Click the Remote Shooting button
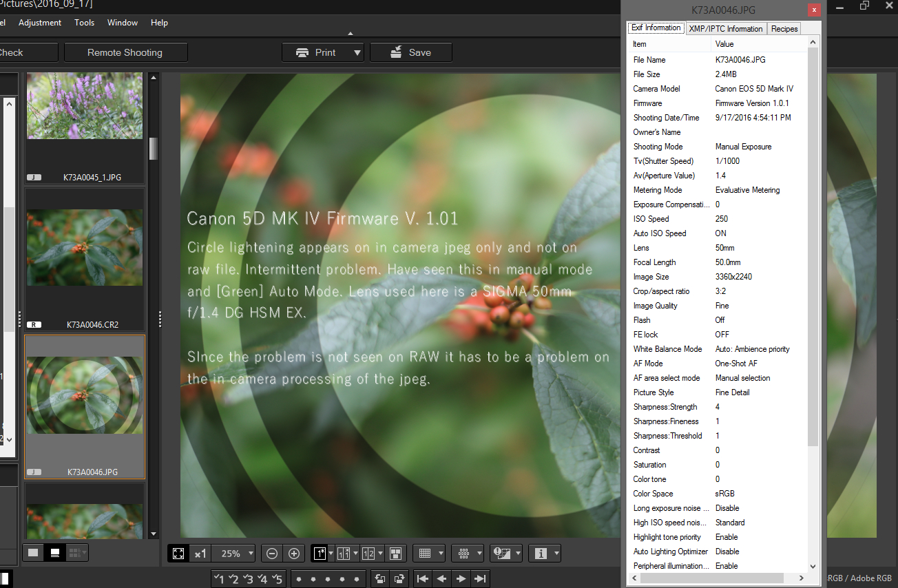898x588 pixels. pyautogui.click(x=125, y=52)
